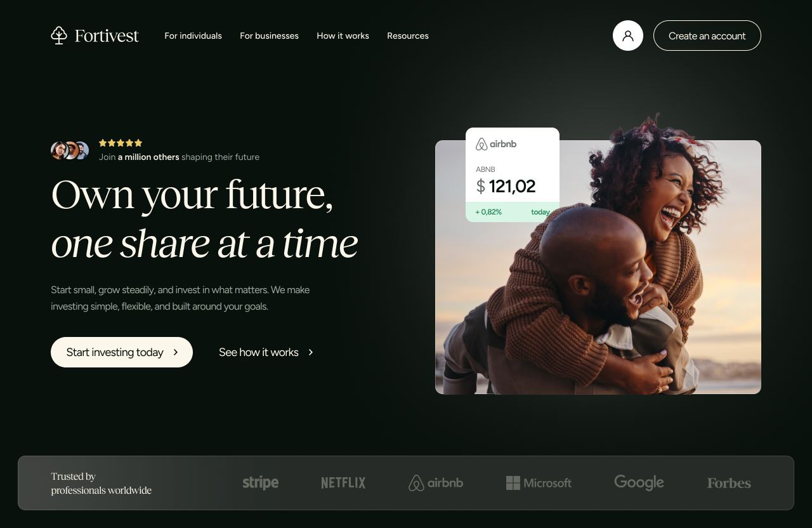Click the Airbnb logo in trusted bar
The height and width of the screenshot is (528, 812).
436,483
